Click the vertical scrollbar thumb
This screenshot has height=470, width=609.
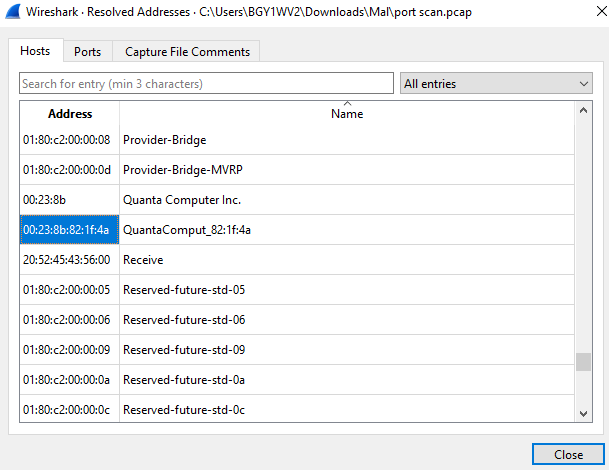[x=583, y=362]
